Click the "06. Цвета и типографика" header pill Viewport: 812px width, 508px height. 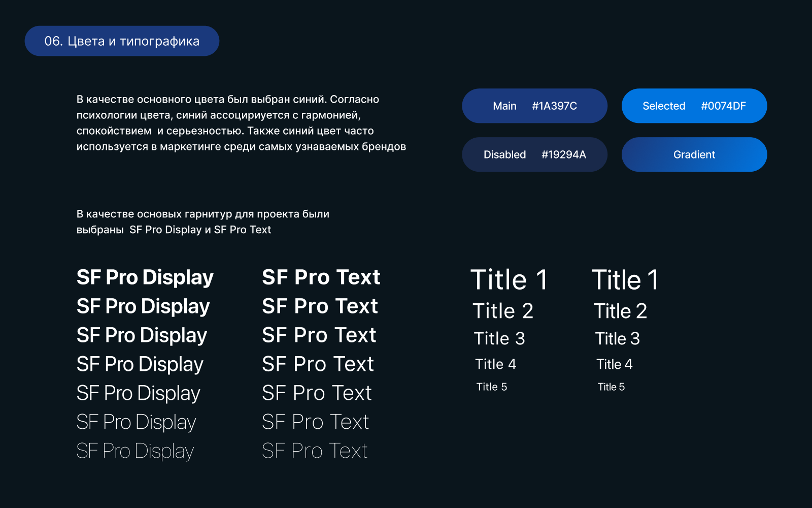[122, 41]
